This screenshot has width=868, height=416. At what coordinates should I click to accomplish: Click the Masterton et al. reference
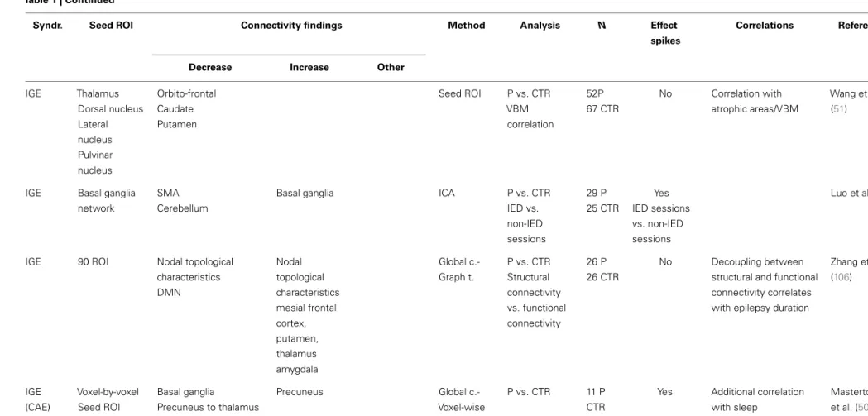(849, 399)
